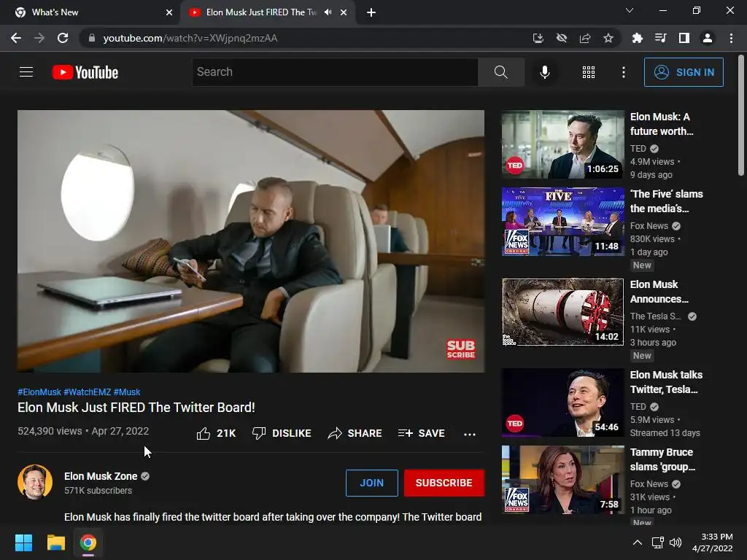Bookmark this page with the star
This screenshot has width=747, height=560.
pos(608,38)
